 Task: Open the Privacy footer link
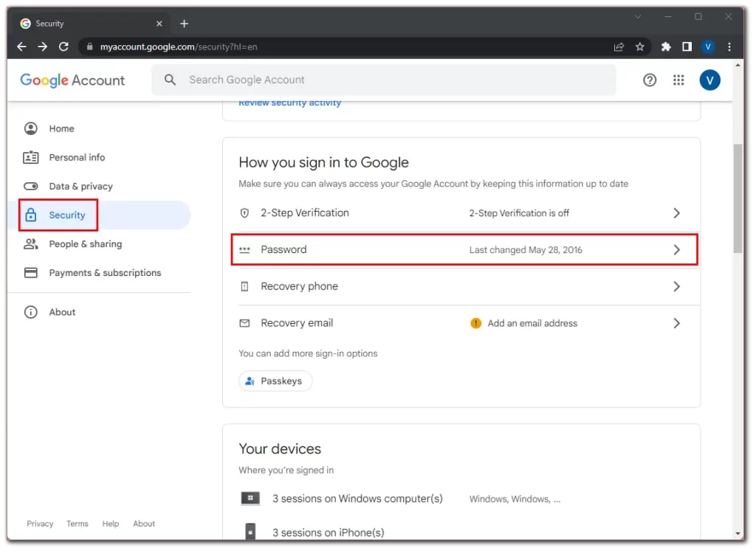pos(40,524)
